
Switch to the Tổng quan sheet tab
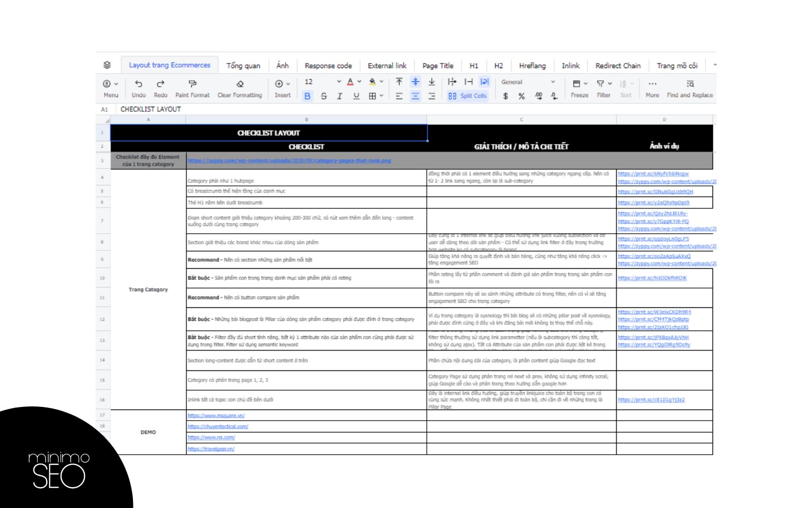(243, 66)
